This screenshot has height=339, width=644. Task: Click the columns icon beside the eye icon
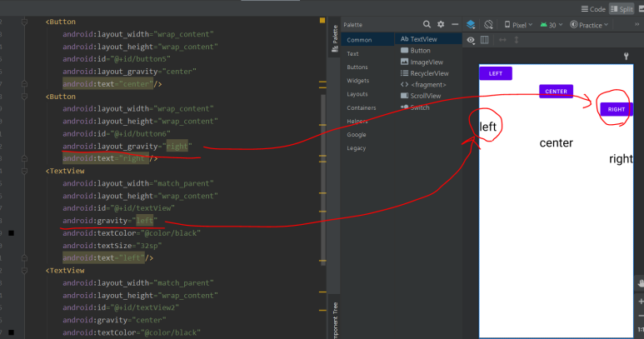point(485,40)
